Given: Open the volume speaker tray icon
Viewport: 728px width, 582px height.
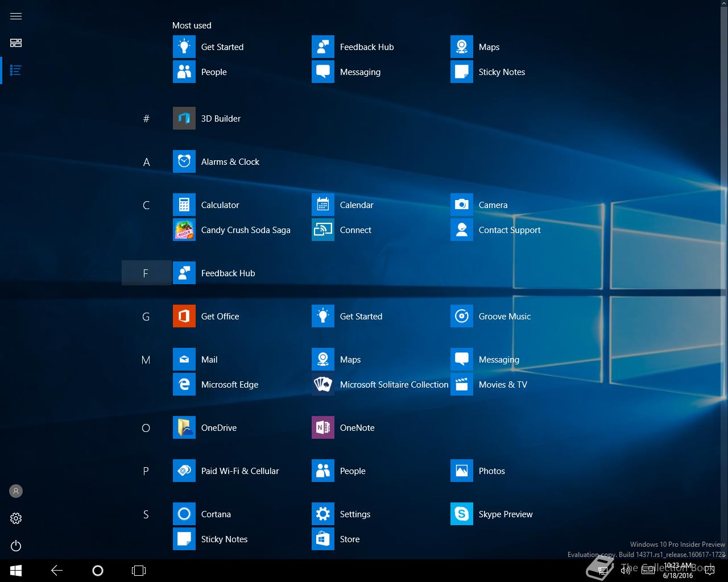Looking at the screenshot, I should pyautogui.click(x=626, y=571).
